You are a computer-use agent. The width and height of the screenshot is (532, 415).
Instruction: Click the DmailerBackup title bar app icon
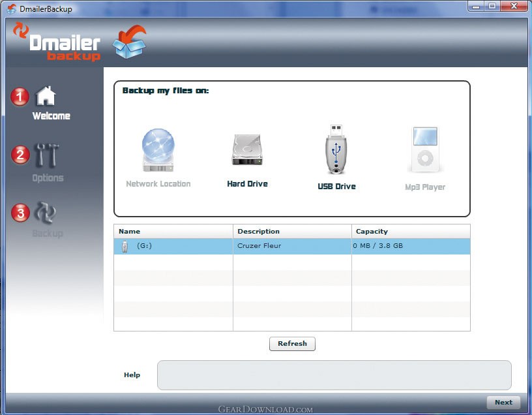tap(11, 9)
